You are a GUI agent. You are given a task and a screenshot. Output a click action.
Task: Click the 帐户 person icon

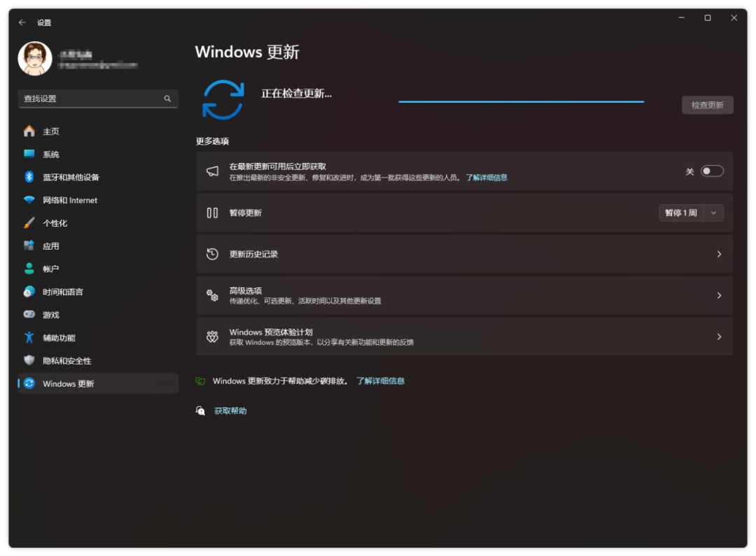pyautogui.click(x=29, y=269)
